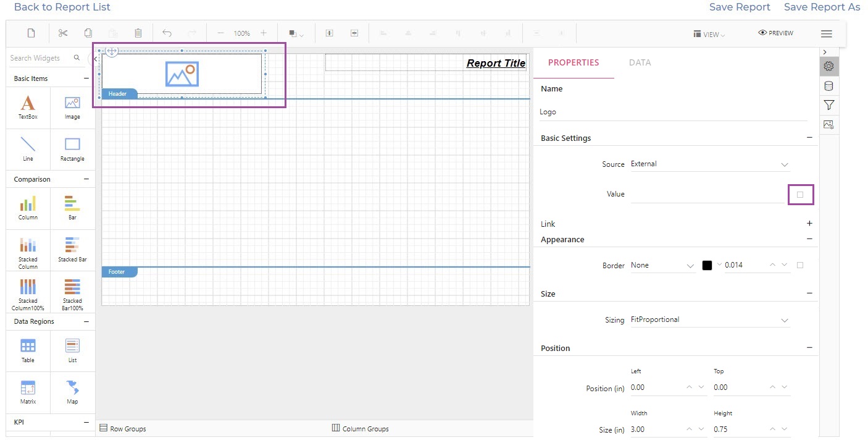Collapse the Appearance section
868x440 pixels.
tap(809, 239)
